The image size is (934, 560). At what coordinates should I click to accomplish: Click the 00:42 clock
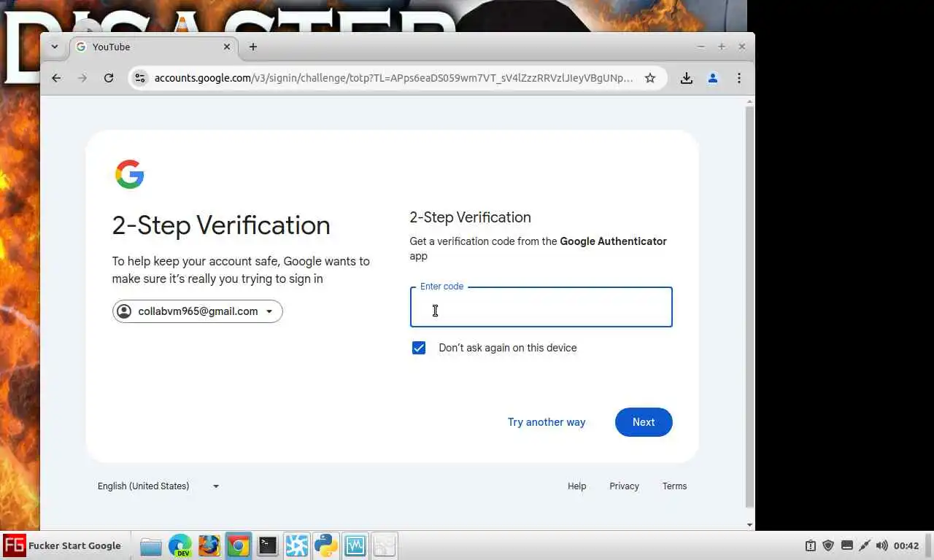pos(906,545)
